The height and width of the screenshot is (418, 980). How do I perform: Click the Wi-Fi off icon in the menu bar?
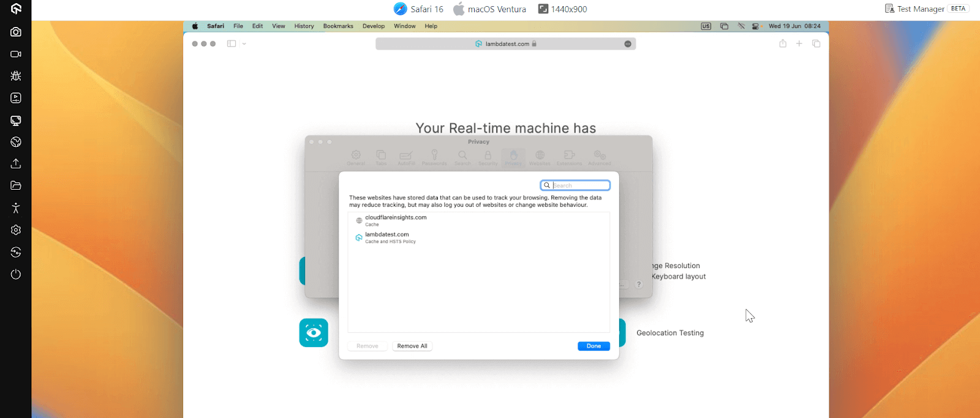741,26
